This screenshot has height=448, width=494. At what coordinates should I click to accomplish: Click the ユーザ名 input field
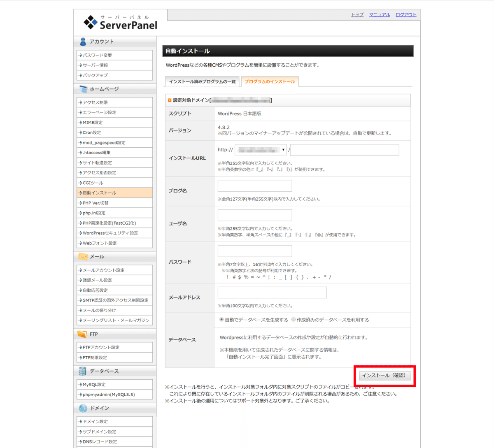(255, 215)
